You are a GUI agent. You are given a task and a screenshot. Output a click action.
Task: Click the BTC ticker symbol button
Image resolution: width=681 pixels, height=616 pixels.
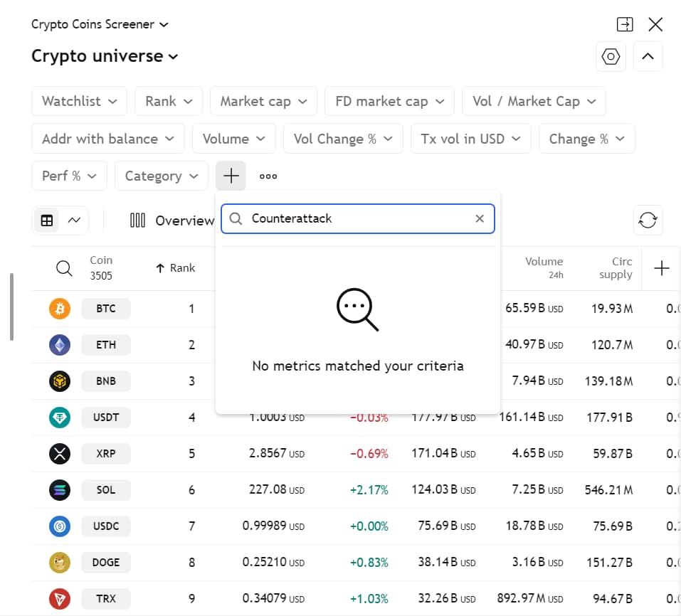coord(106,309)
